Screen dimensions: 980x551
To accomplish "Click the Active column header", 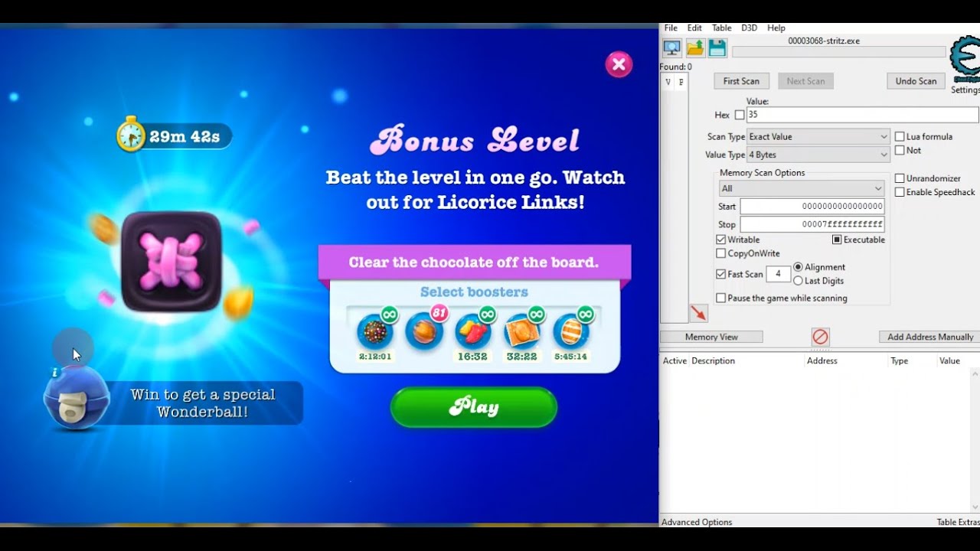I will pyautogui.click(x=675, y=360).
